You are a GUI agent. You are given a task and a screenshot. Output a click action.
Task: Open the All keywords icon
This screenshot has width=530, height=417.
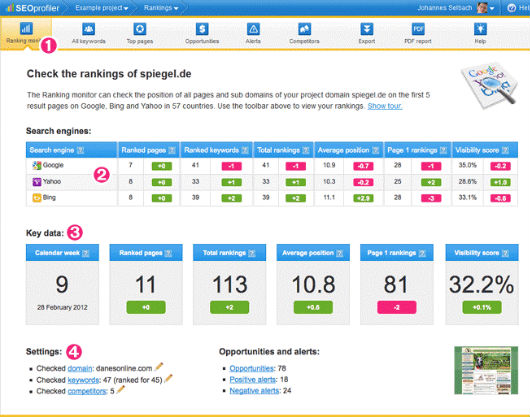[89, 29]
